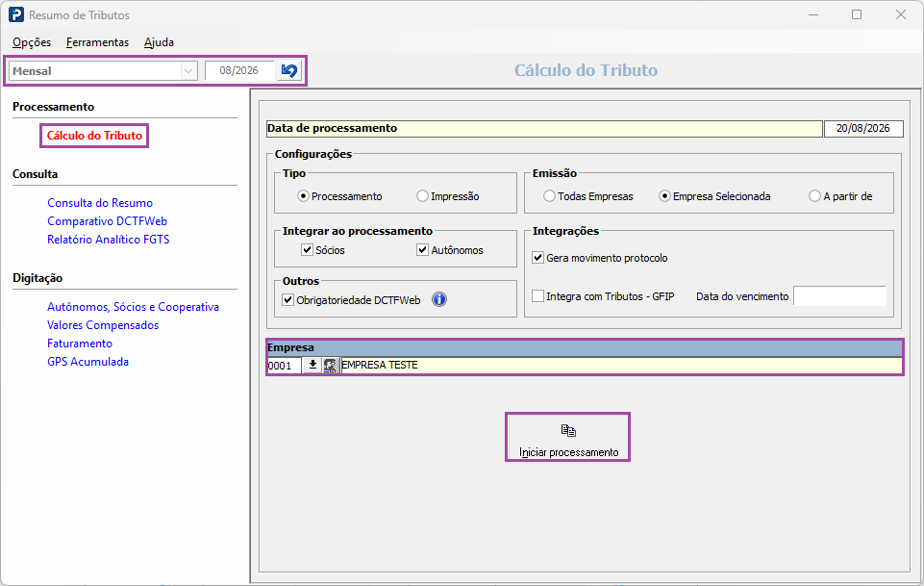Open Relatório Analítico FGTS link

[109, 240]
